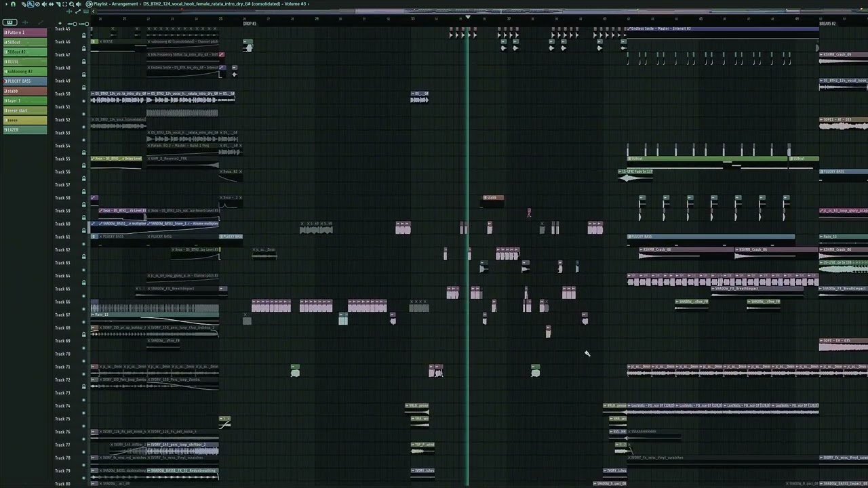This screenshot has height=488, width=868.
Task: Jump to the DROP #1 timeline marker
Action: [250, 24]
